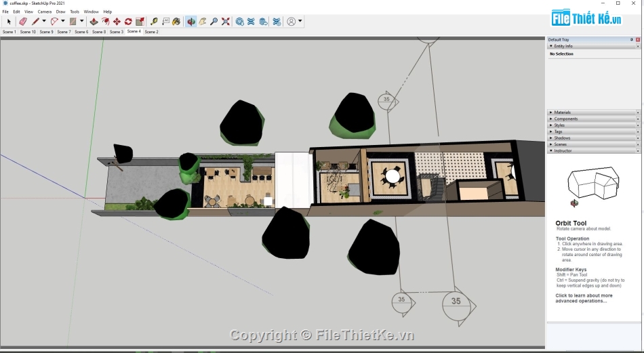Collapse the Instructor panel
This screenshot has width=644, height=353.
click(551, 150)
